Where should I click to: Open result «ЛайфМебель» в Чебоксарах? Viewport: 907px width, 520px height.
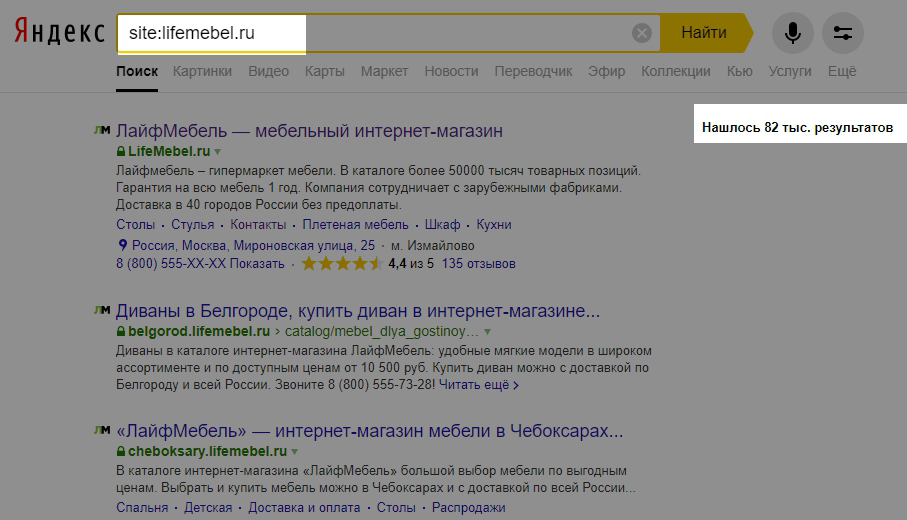(370, 430)
